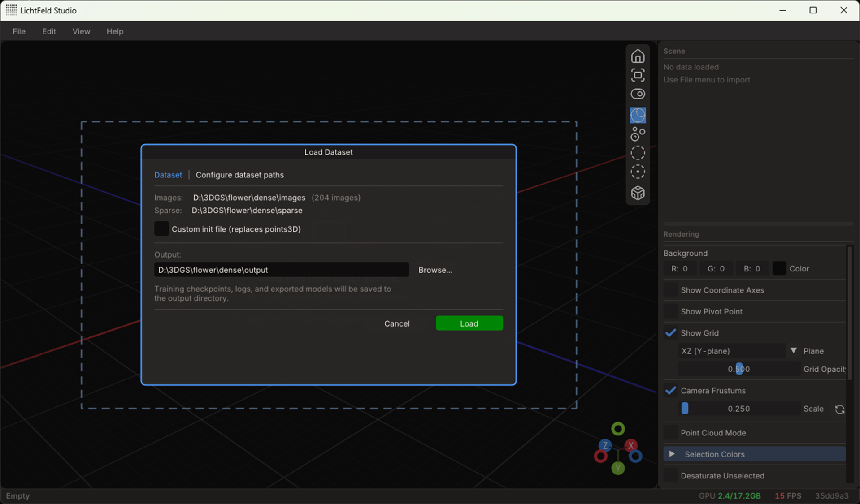Click the background Color swatch
860x504 pixels.
tap(779, 268)
